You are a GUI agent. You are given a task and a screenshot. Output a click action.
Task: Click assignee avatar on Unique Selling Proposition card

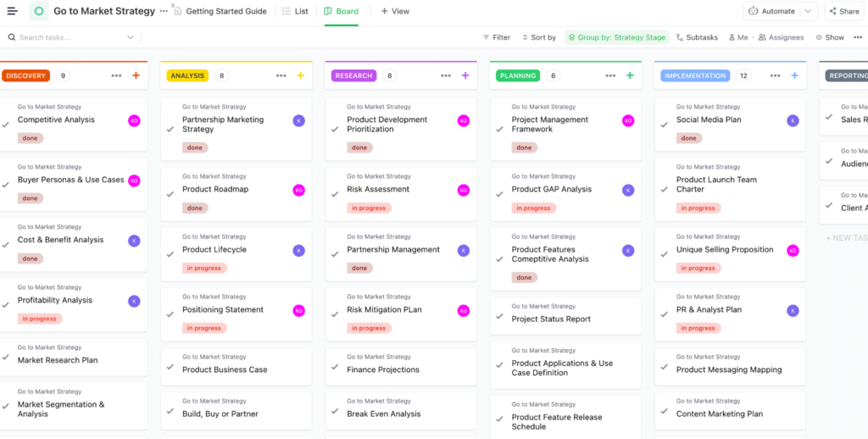[793, 250]
